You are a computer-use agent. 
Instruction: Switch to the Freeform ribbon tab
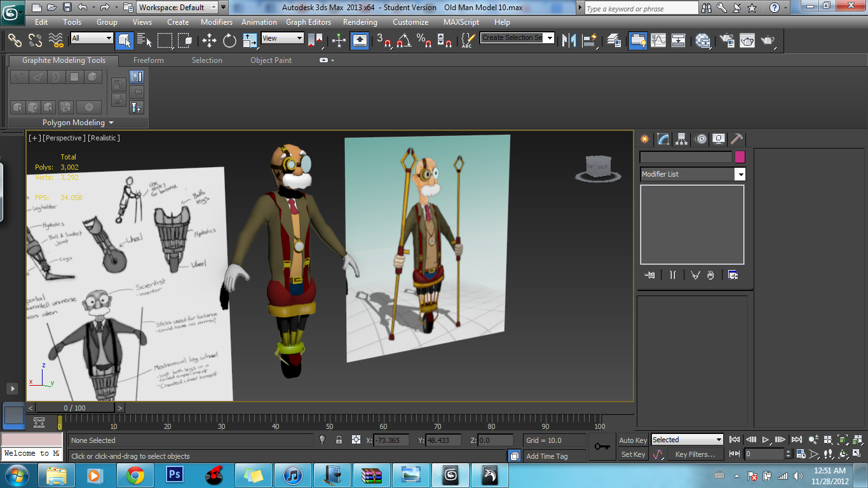pyautogui.click(x=149, y=60)
